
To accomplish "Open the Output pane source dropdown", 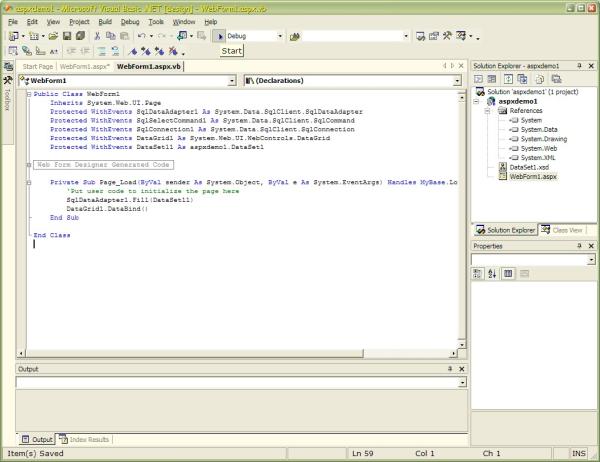I will click(x=463, y=382).
